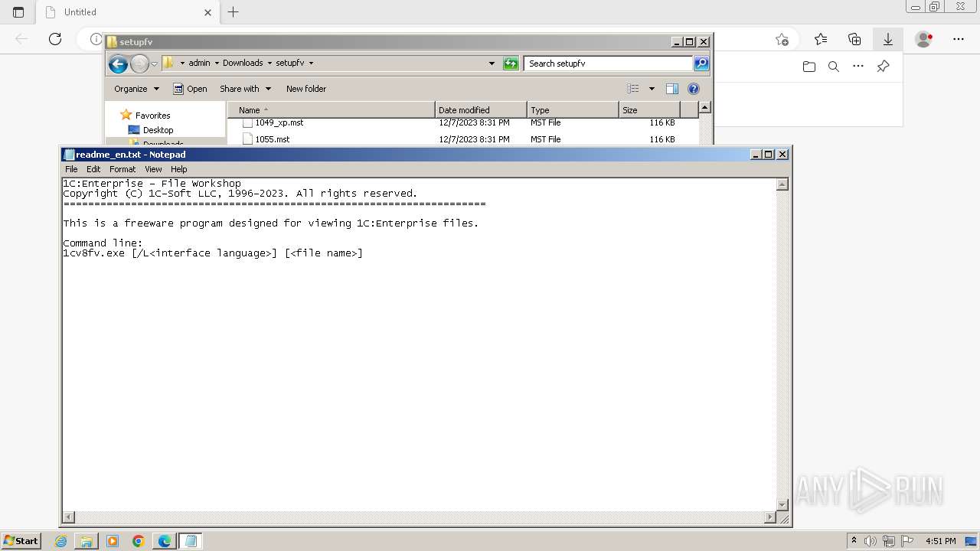Open the Edge Collections icon

854,39
